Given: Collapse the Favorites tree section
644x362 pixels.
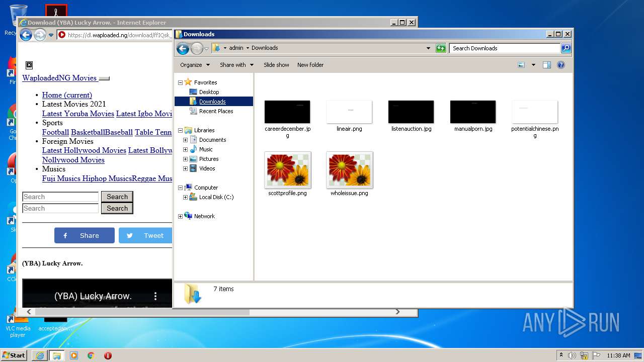Looking at the screenshot, I should click(x=180, y=82).
